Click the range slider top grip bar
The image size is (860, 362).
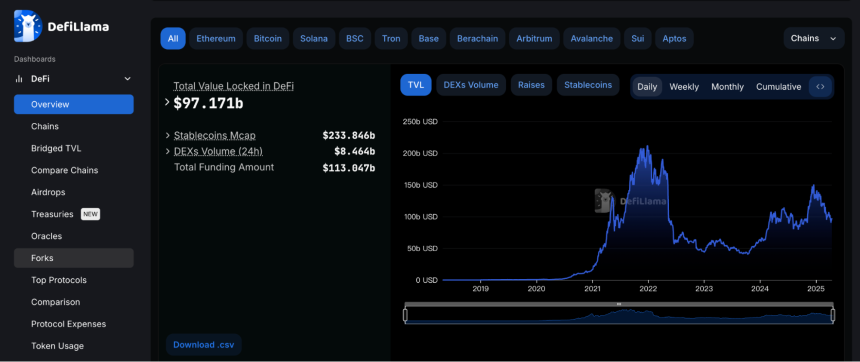[619, 304]
